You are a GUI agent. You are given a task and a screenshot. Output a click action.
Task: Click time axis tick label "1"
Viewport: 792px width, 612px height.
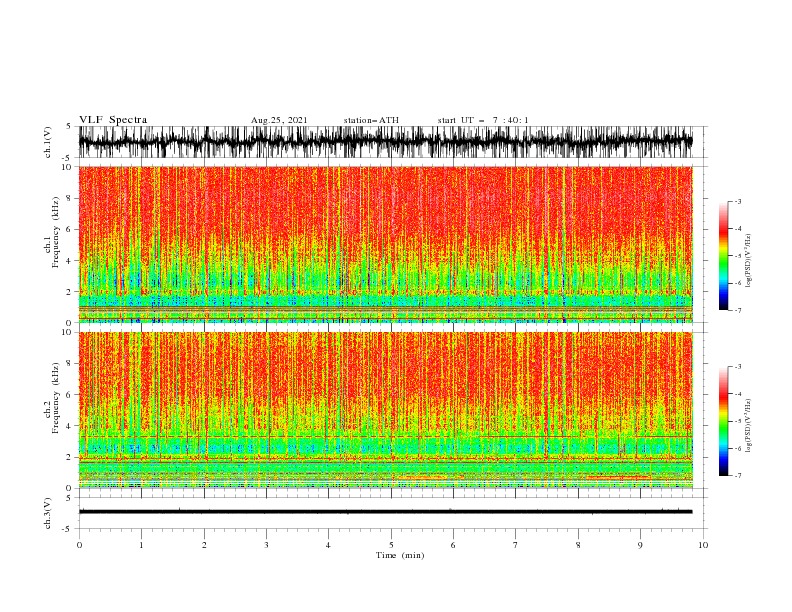click(x=141, y=545)
